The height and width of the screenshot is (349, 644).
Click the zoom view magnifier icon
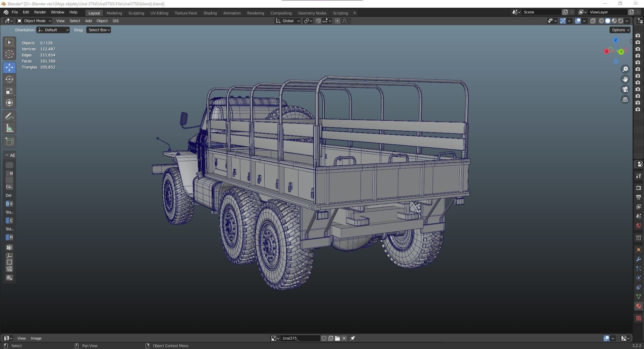625,69
